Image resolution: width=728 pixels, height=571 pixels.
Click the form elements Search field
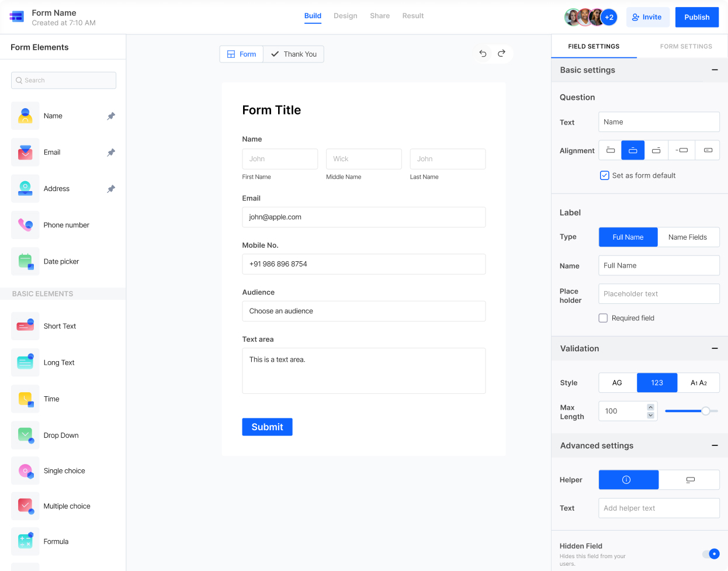pos(64,80)
